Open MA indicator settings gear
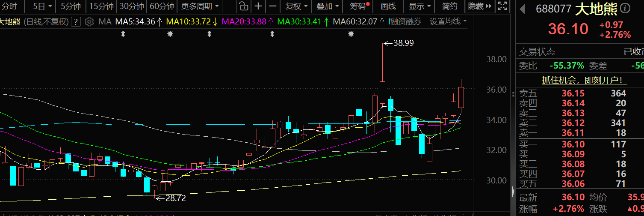Viewport: 644px width, 216px height. tap(89, 22)
